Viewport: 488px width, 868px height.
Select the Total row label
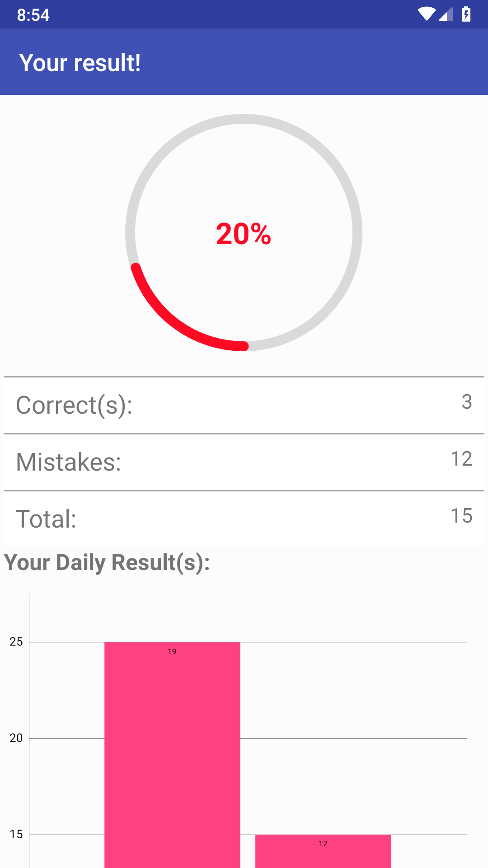coord(46,519)
